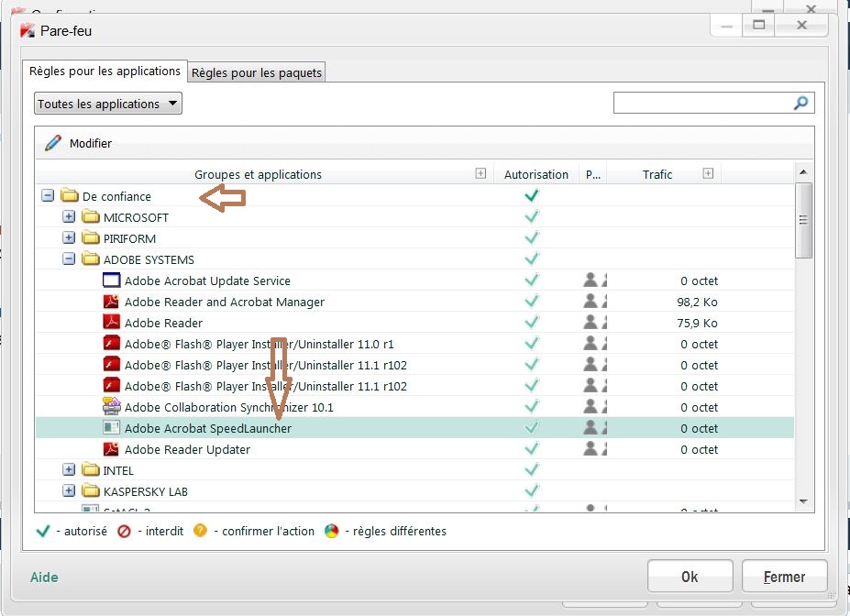
Task: Toggle authorization for Adobe Reader
Action: click(532, 323)
